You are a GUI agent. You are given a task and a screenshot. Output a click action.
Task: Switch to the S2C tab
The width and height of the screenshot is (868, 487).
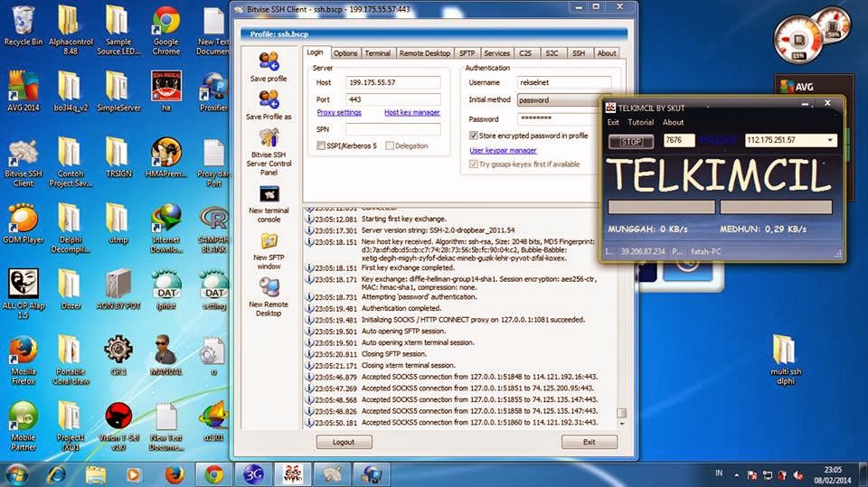click(x=552, y=53)
